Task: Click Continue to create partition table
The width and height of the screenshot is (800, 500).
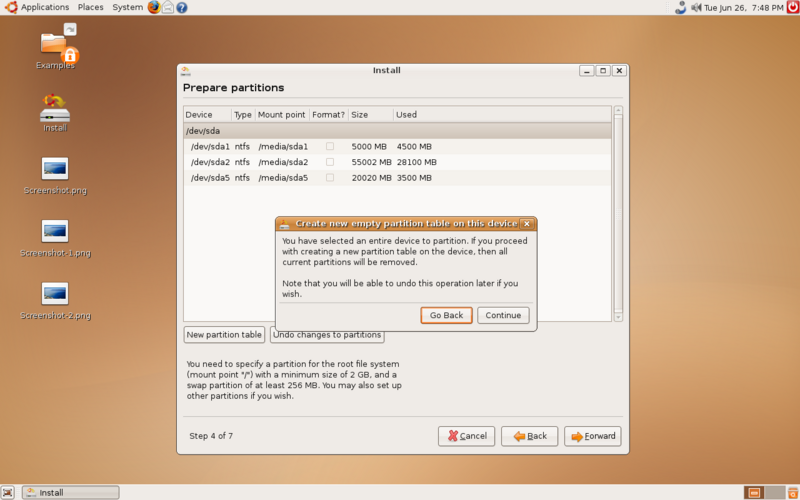Action: 503,315
